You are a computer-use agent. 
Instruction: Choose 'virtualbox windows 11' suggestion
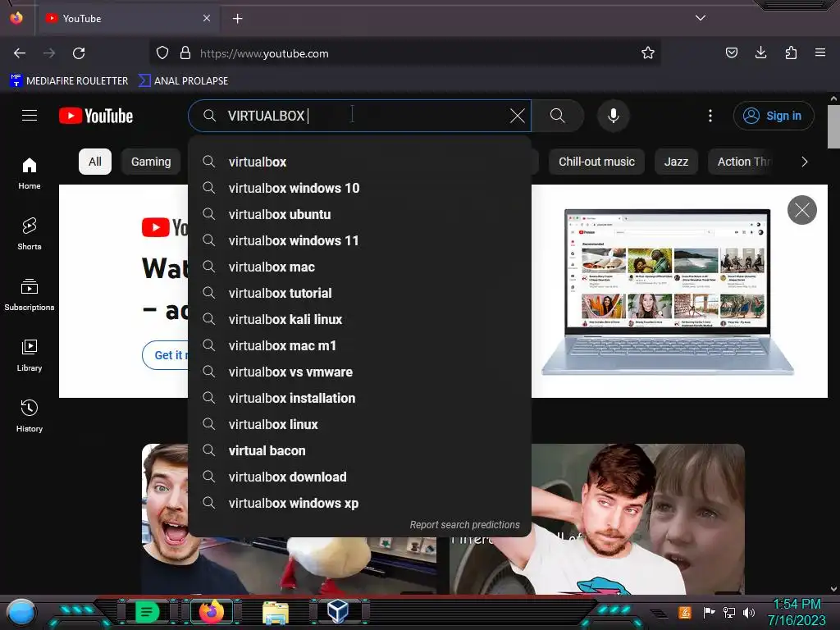359,240
